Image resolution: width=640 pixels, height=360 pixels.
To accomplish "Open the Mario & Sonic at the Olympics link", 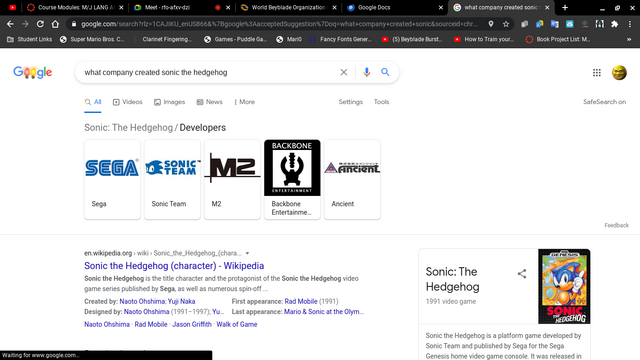I will point(323,311).
